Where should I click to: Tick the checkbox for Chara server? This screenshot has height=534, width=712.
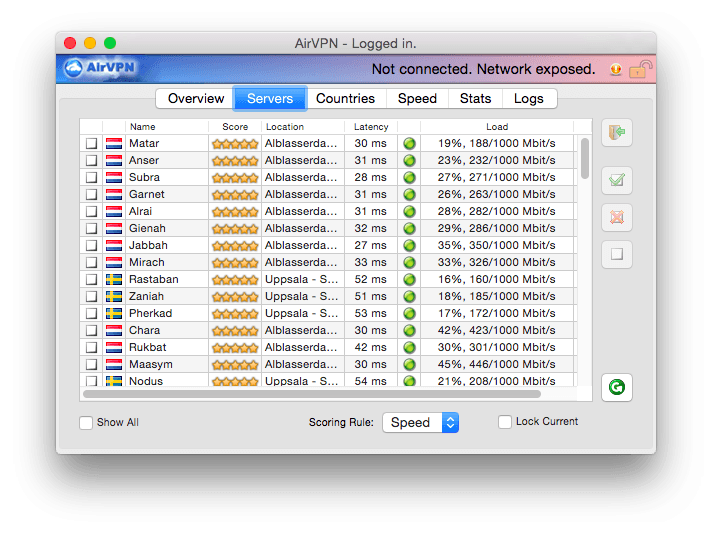(x=91, y=331)
